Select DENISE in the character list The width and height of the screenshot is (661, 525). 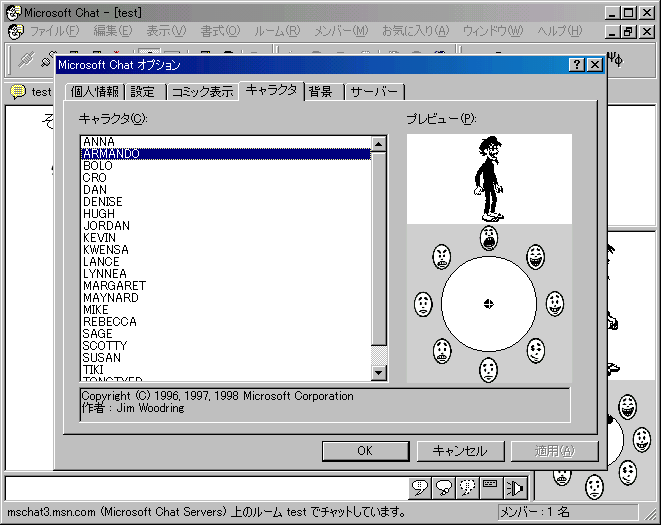pos(226,202)
